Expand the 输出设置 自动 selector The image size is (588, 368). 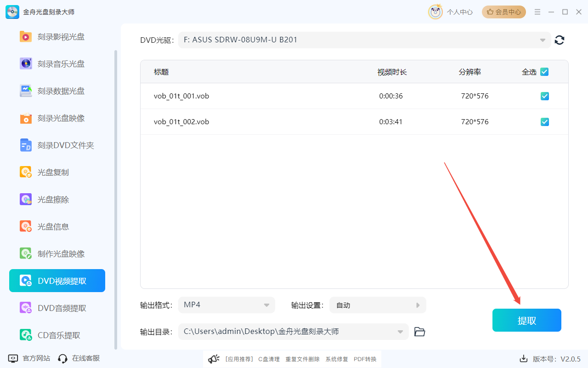point(378,305)
